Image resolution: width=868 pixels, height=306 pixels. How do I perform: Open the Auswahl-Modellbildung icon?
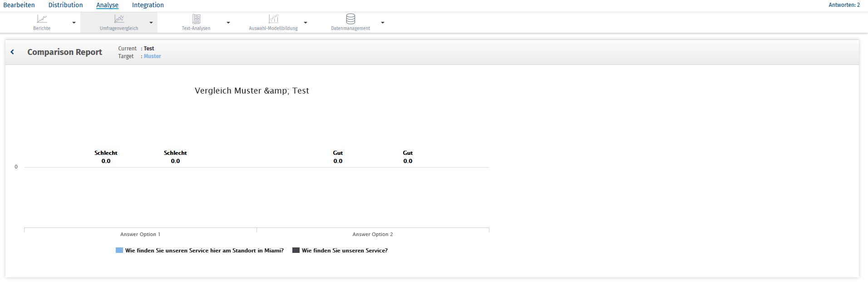pyautogui.click(x=273, y=19)
